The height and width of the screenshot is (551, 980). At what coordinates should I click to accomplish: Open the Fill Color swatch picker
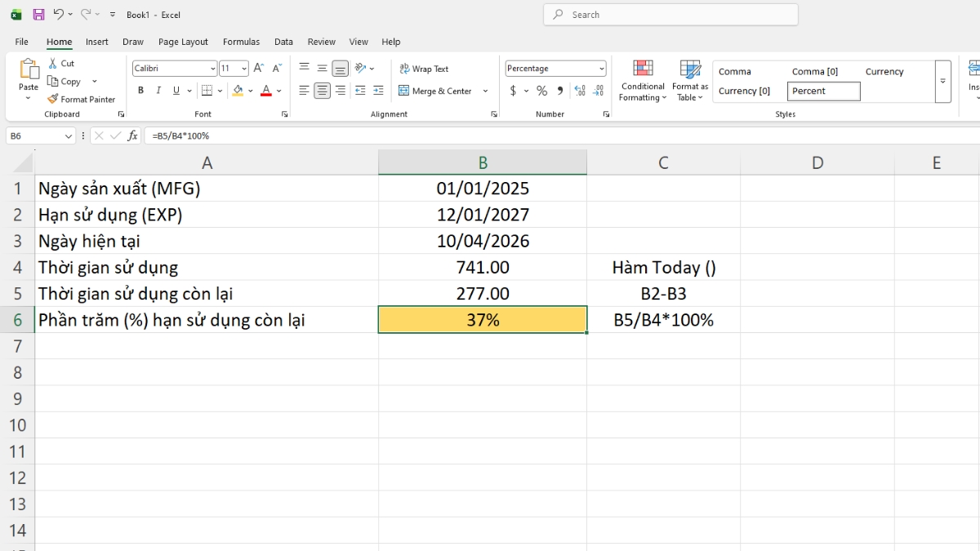click(250, 91)
